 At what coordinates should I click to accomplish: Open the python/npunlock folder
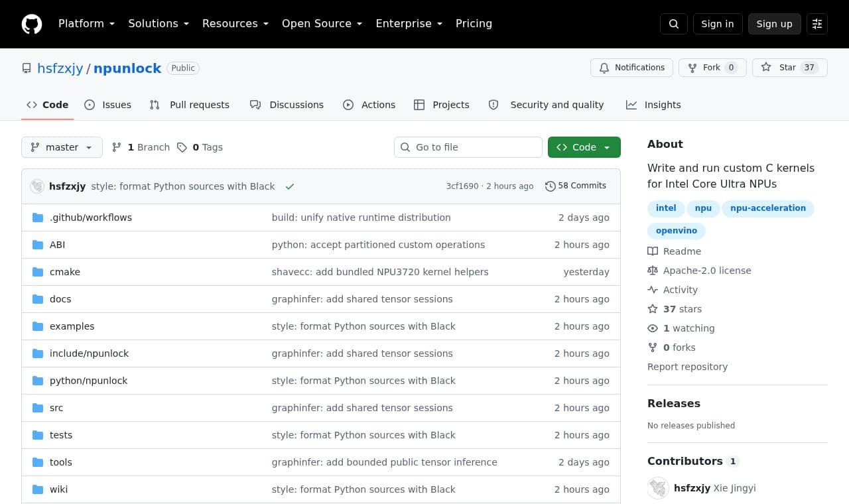pos(88,381)
